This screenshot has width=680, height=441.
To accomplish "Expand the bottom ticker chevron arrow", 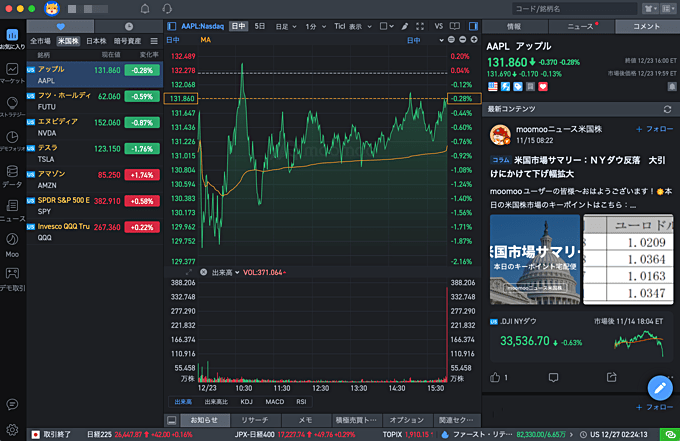I will coord(571,434).
